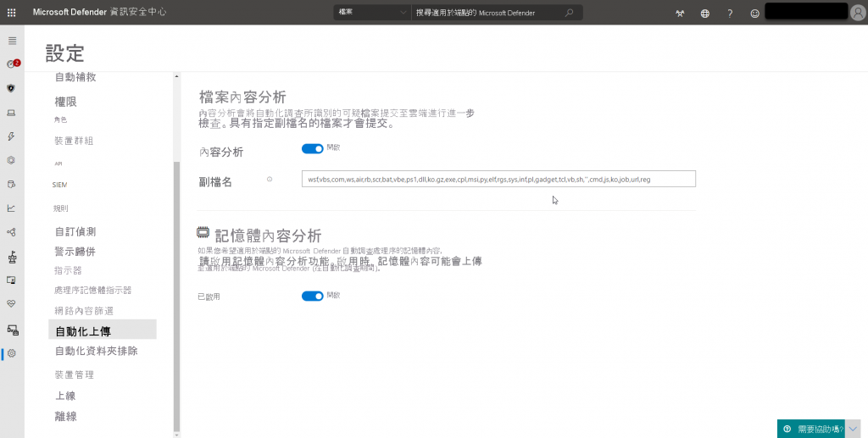This screenshot has width=868, height=438.
Task: Select 網路內容篩選 settings item
Action: click(84, 311)
